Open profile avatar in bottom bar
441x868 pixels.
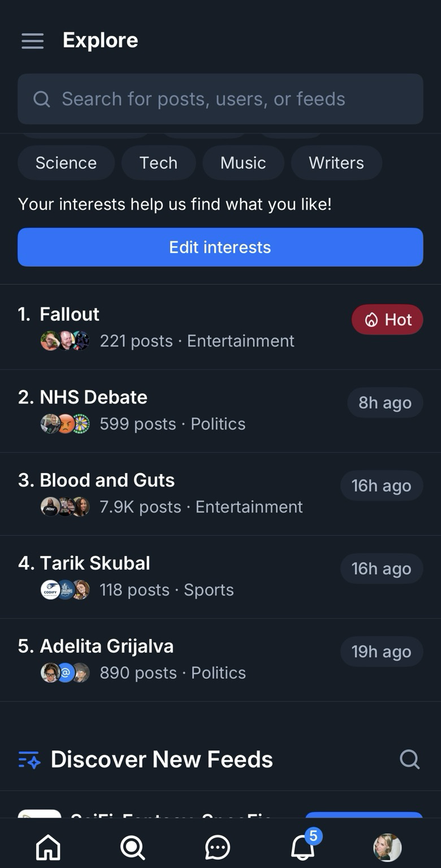click(x=387, y=847)
